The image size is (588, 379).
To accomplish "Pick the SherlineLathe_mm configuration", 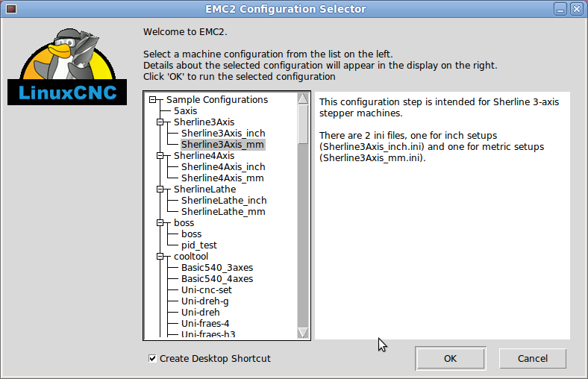I will point(223,212).
